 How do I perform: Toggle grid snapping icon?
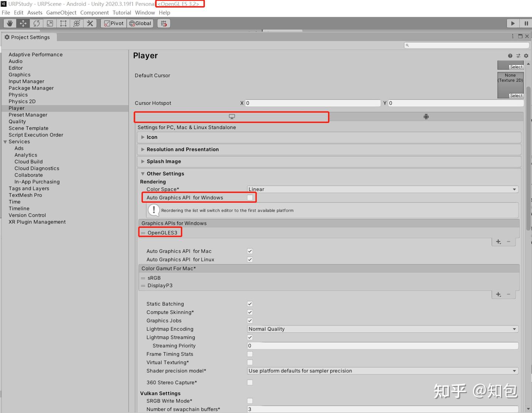164,23
